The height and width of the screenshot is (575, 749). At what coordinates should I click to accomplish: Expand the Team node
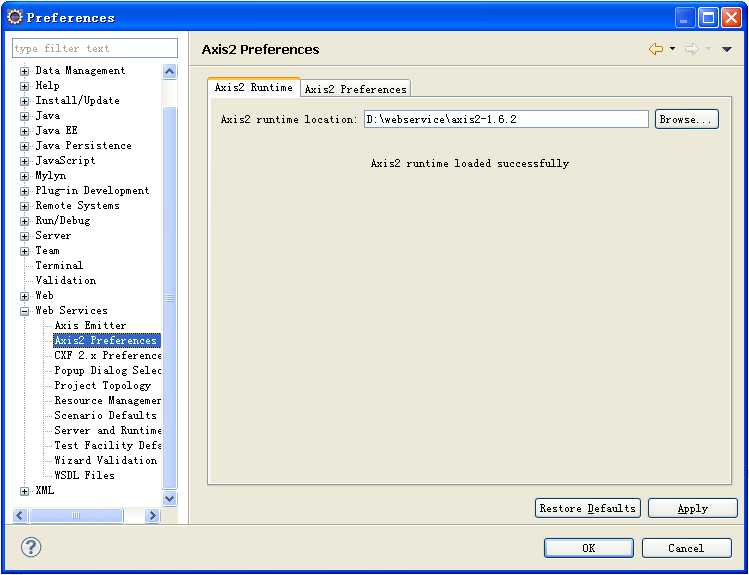click(x=24, y=251)
